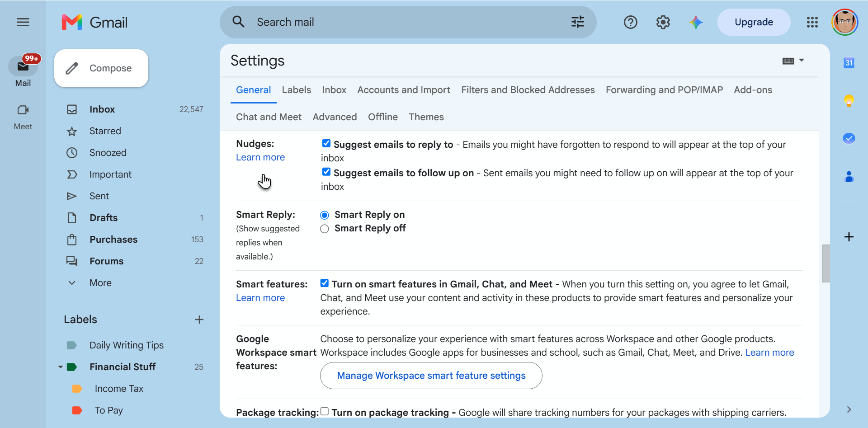The image size is (868, 428).
Task: Open the Google apps grid
Action: coord(812,22)
